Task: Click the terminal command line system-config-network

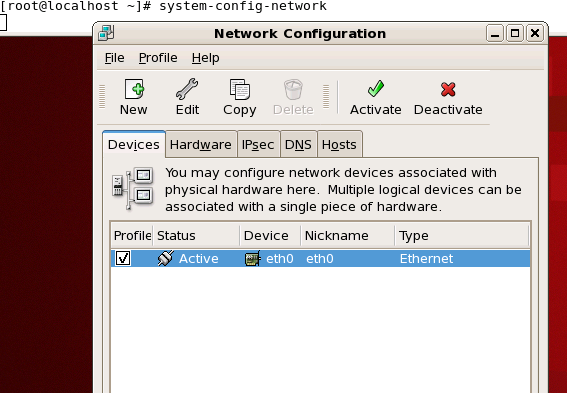Action: coord(243,6)
